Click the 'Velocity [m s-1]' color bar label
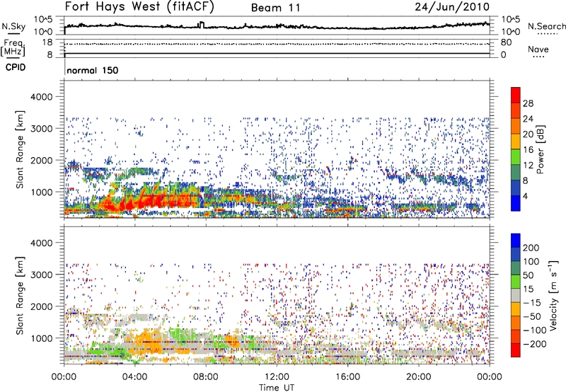The width and height of the screenshot is (566, 392). pyautogui.click(x=553, y=295)
